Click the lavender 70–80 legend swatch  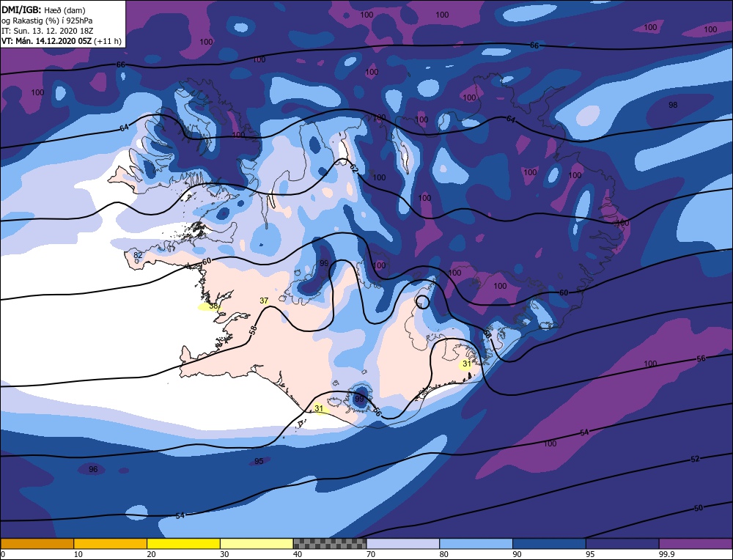[403, 544]
